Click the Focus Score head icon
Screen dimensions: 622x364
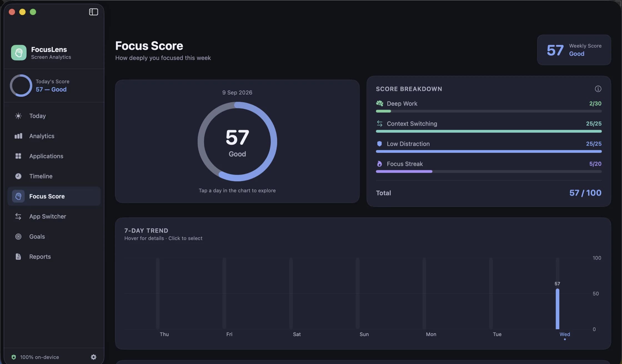18,196
